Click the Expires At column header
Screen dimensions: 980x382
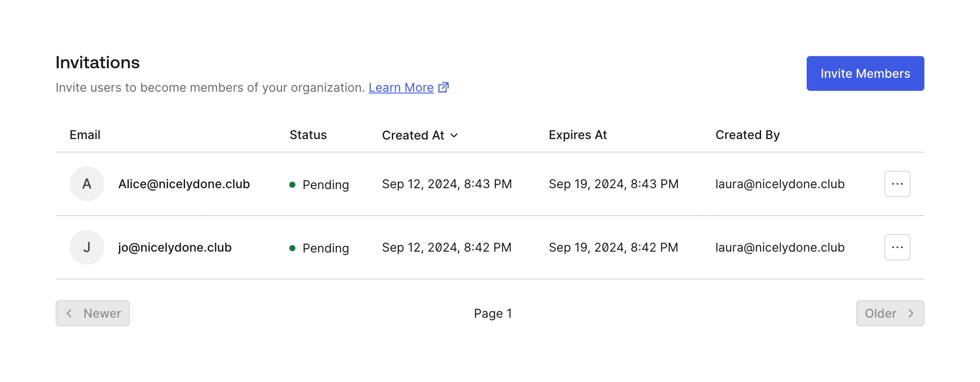578,135
